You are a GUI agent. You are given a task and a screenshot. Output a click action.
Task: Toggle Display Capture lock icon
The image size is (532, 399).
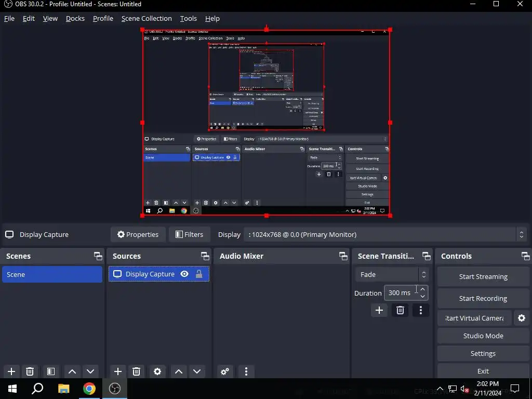tap(199, 274)
